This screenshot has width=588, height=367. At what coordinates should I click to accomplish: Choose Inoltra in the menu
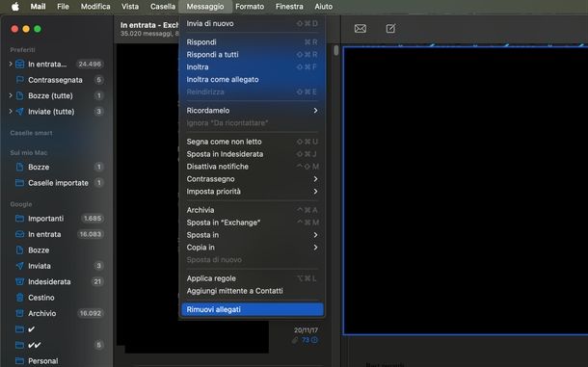[252, 66]
